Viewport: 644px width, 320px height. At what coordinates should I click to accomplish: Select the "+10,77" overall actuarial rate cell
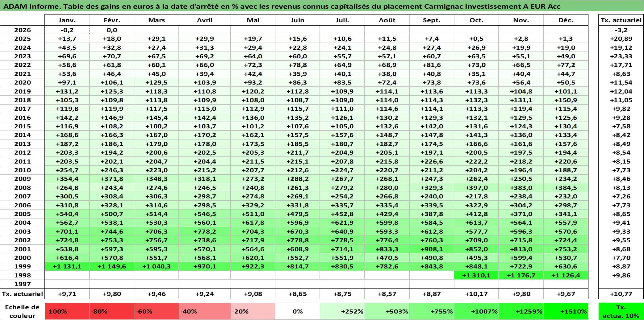(621, 294)
